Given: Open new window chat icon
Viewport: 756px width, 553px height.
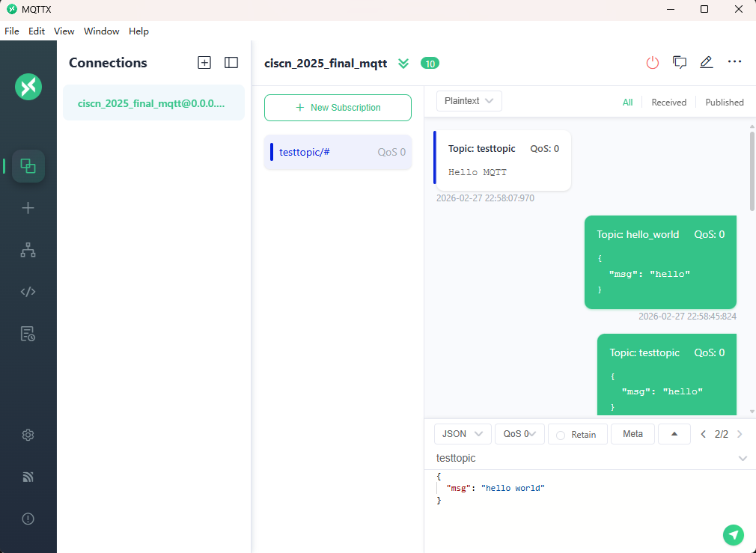Looking at the screenshot, I should pyautogui.click(x=680, y=63).
